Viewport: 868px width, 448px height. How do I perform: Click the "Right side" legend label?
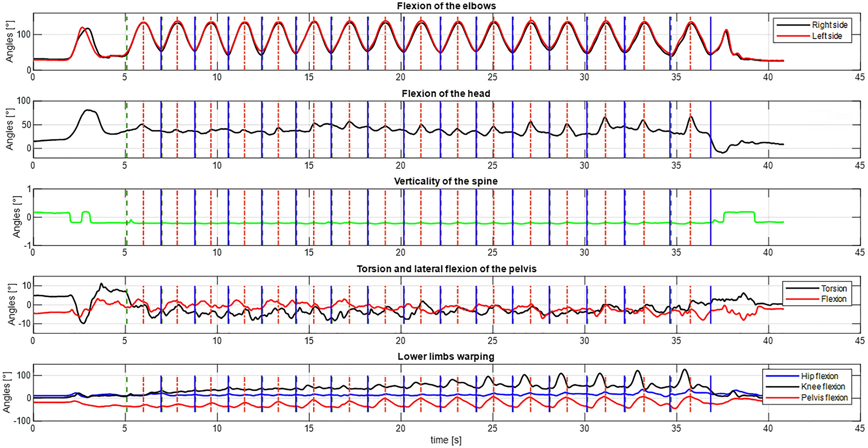830,25
